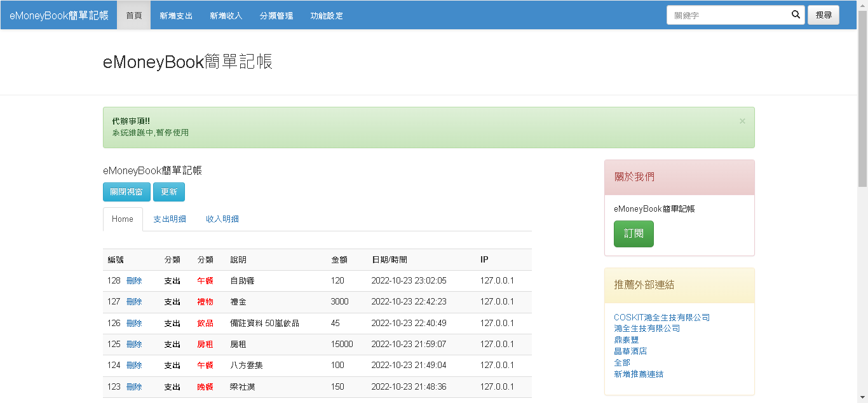This screenshot has height=403, width=868.
Task: Click the 說明 column header
Action: (x=238, y=260)
